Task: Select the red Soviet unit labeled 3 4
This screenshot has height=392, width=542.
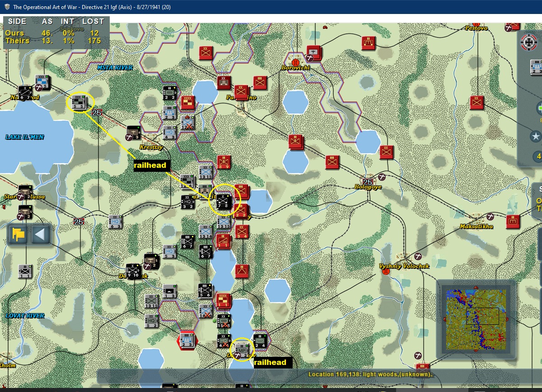Action: click(x=242, y=231)
